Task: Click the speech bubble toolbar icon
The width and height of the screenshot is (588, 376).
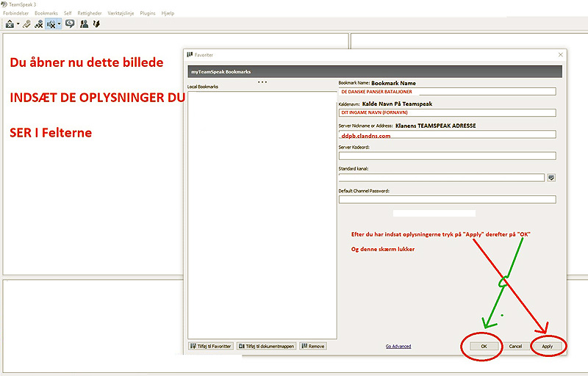Action: pos(70,23)
